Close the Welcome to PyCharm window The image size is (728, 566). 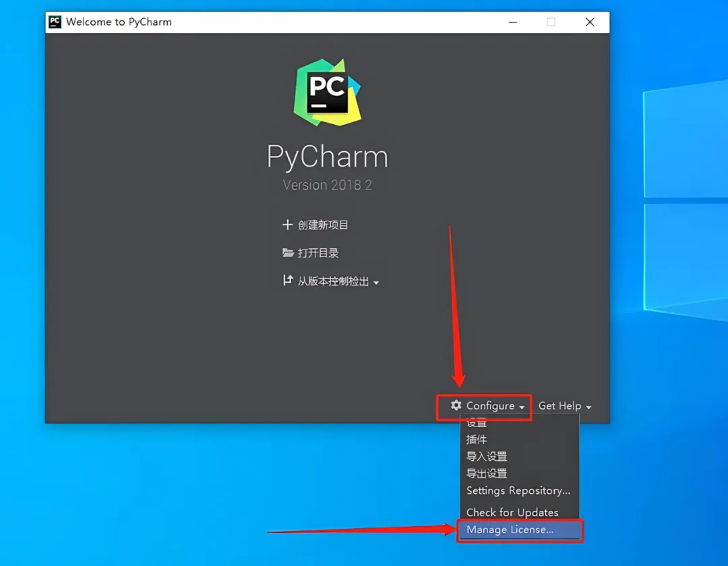click(590, 22)
